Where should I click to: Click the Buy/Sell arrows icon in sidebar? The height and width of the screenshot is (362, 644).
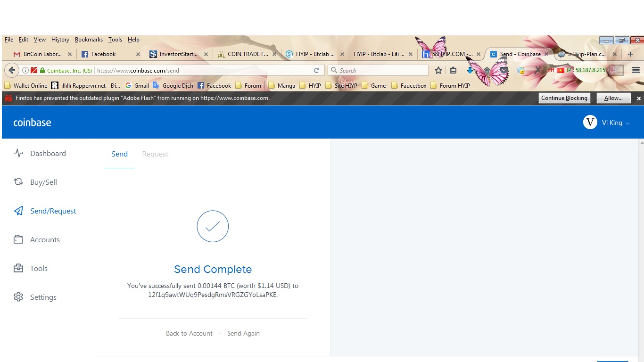(x=18, y=182)
